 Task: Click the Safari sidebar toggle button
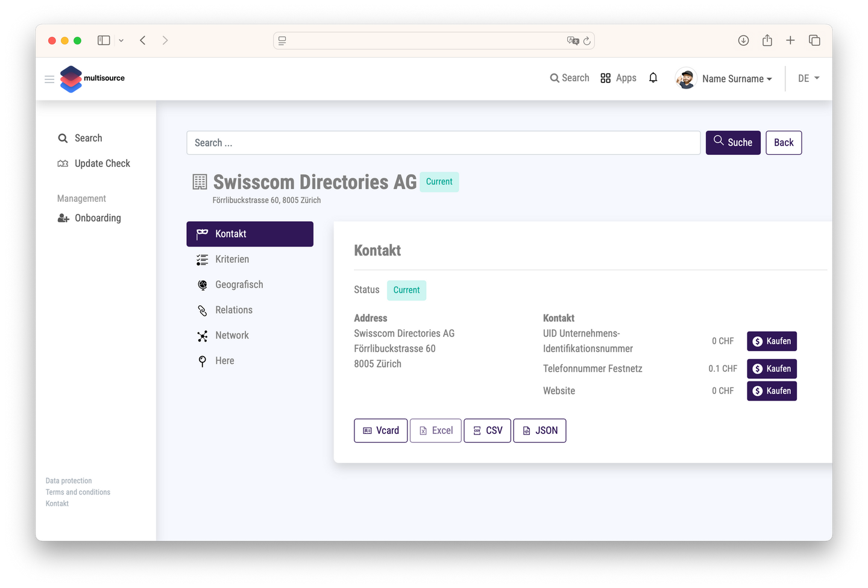pyautogui.click(x=103, y=40)
